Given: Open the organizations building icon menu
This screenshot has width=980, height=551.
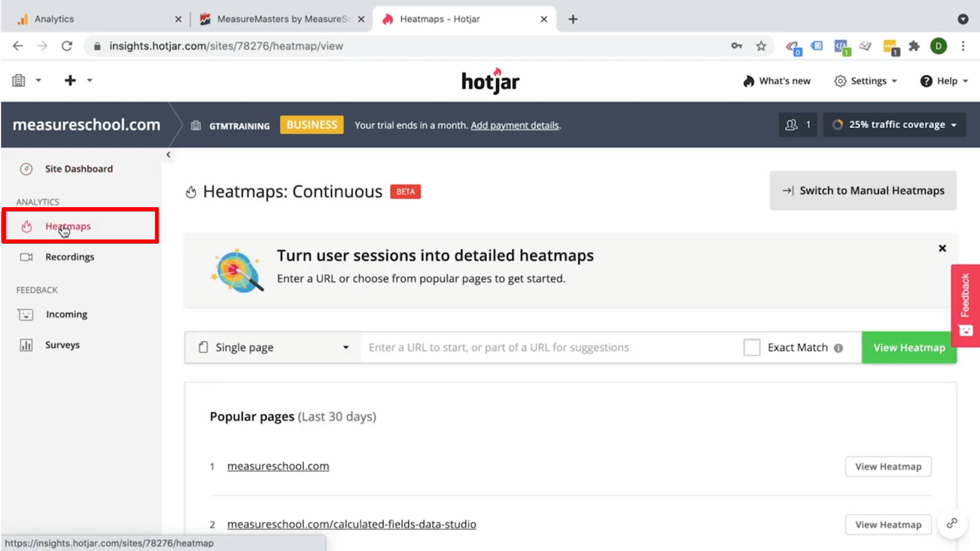Looking at the screenshot, I should [26, 80].
